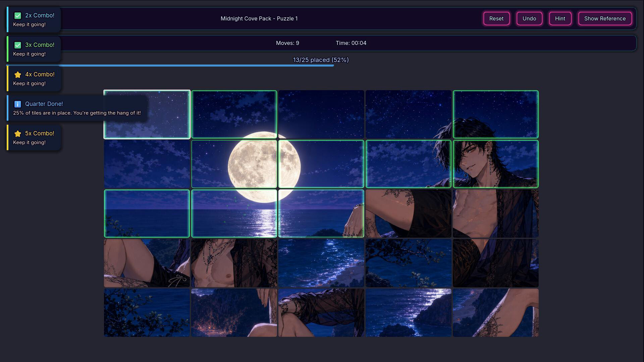Click the star icon on 4x Combo notification
Image resolution: width=644 pixels, height=362 pixels.
coord(18,75)
